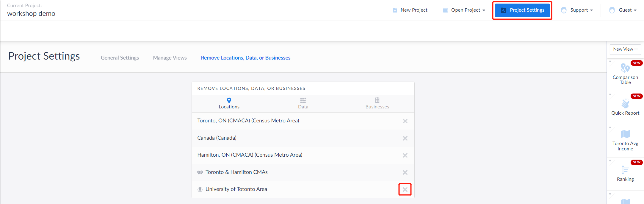Viewport: 644px width, 204px height.
Task: Switch to the Businesses tab
Action: tap(377, 104)
